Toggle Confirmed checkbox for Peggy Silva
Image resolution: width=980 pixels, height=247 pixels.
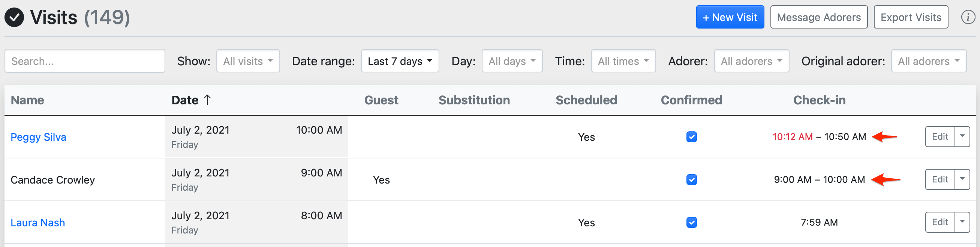691,137
